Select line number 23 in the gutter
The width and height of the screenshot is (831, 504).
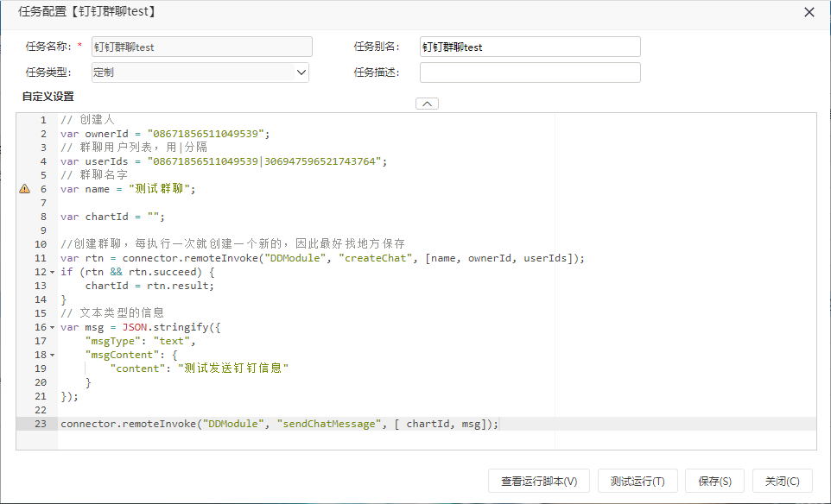(41, 424)
